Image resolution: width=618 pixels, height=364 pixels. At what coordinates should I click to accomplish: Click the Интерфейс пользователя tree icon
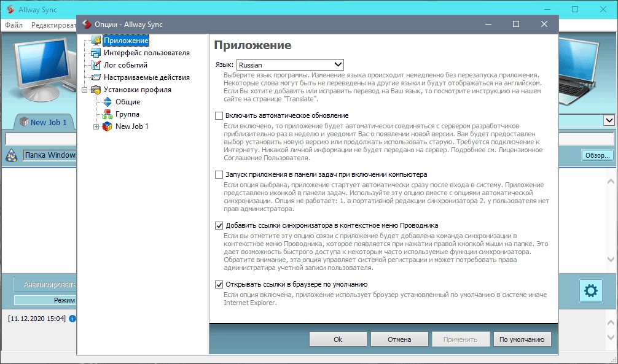pos(96,53)
